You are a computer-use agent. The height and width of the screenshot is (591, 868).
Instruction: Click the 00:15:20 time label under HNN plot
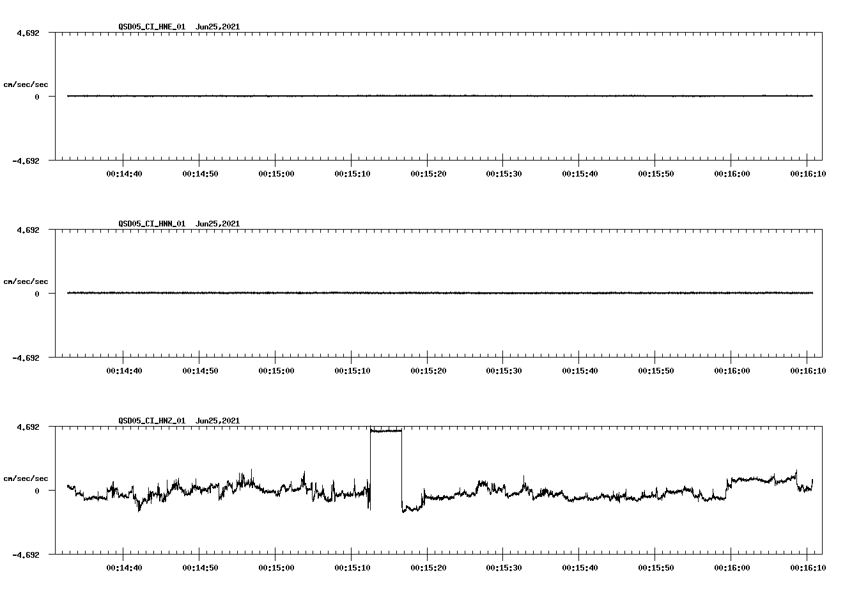click(x=428, y=370)
